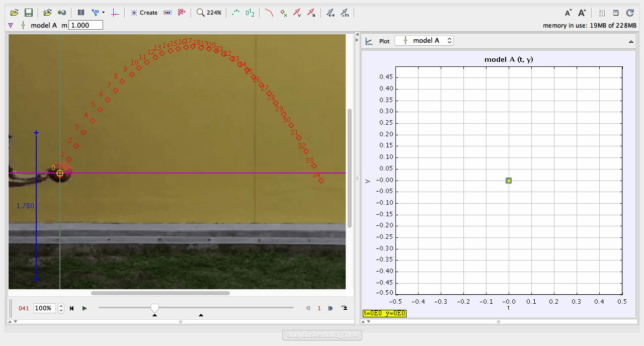
Task: Click the data point at origin
Action: 509,181
